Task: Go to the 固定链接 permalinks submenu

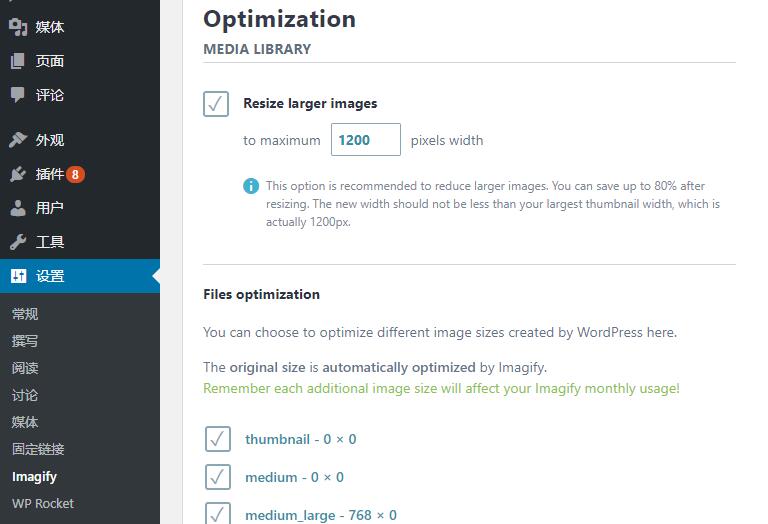Action: (x=38, y=449)
